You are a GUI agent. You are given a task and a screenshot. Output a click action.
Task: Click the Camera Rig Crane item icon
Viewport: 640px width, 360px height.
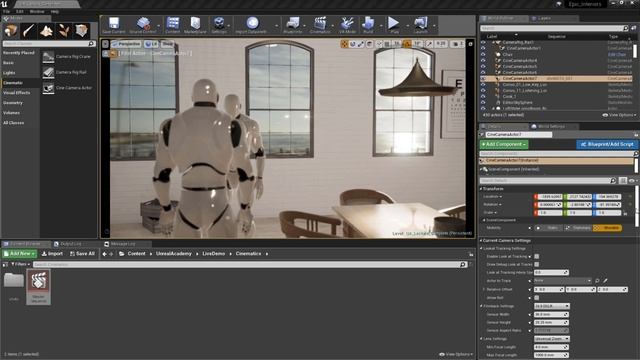[x=48, y=57]
